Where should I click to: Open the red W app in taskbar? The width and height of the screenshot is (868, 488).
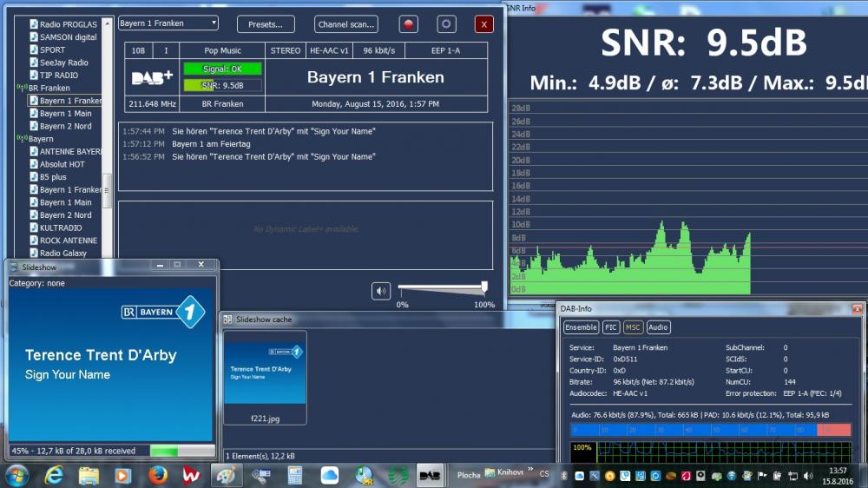(192, 475)
